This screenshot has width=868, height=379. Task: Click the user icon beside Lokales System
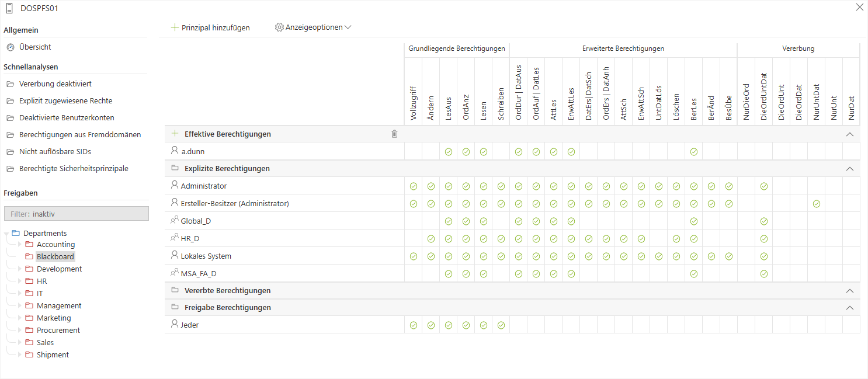pos(175,256)
